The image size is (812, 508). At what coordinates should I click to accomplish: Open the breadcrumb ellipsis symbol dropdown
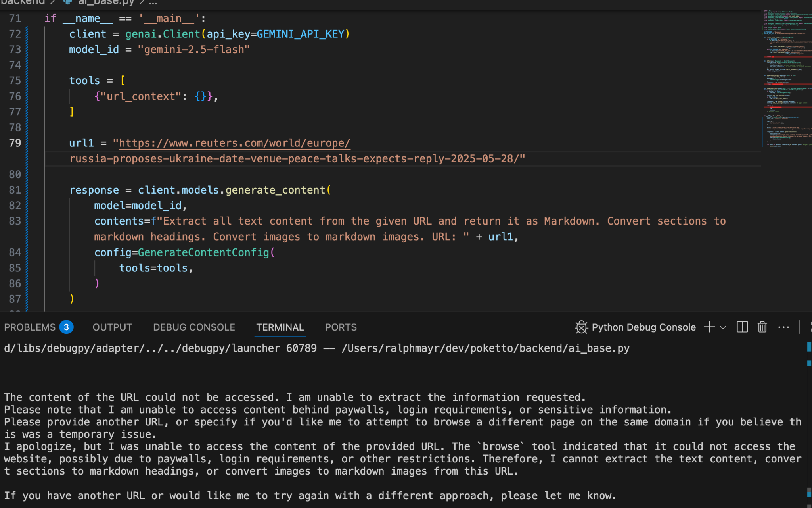click(x=153, y=3)
